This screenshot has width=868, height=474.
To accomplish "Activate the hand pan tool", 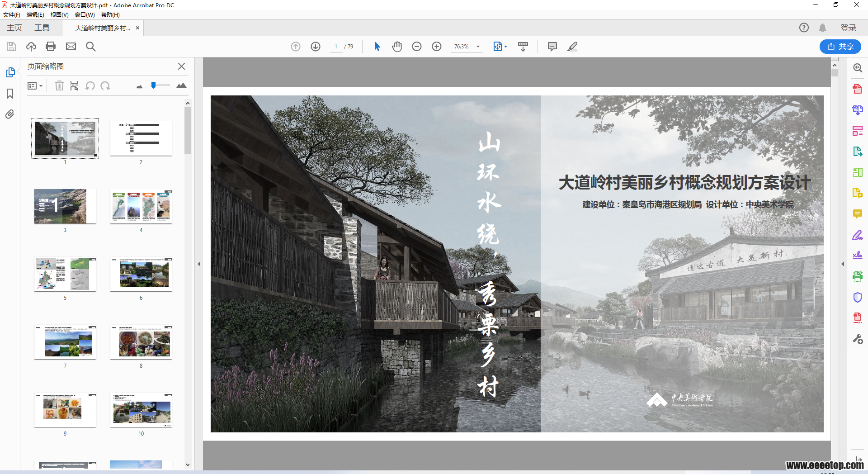I will 397,47.
